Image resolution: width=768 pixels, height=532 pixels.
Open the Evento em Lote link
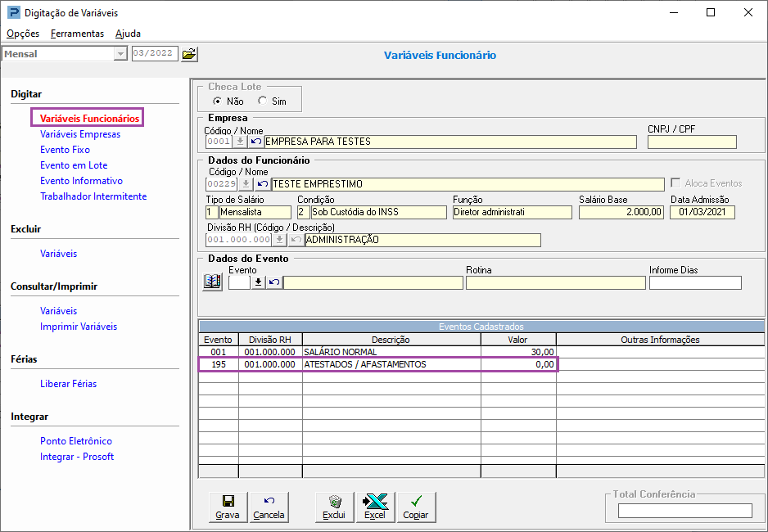coord(74,165)
